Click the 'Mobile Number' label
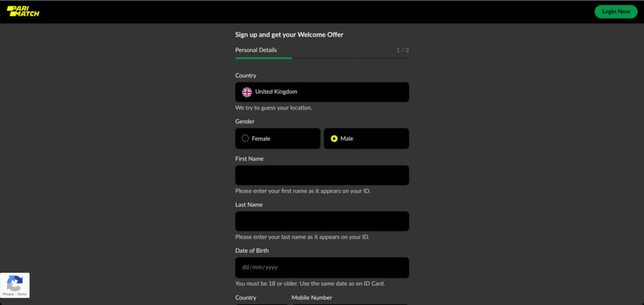This screenshot has height=305, width=644. click(x=312, y=297)
